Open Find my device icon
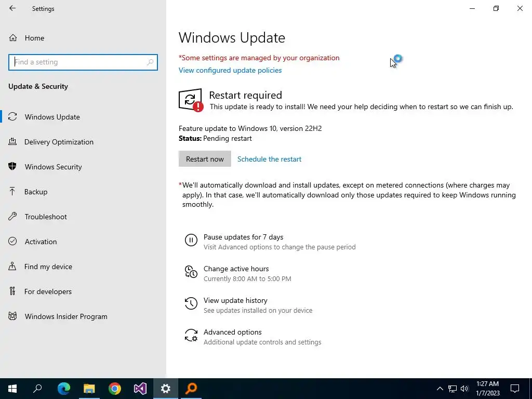The height and width of the screenshot is (399, 532). point(12,267)
